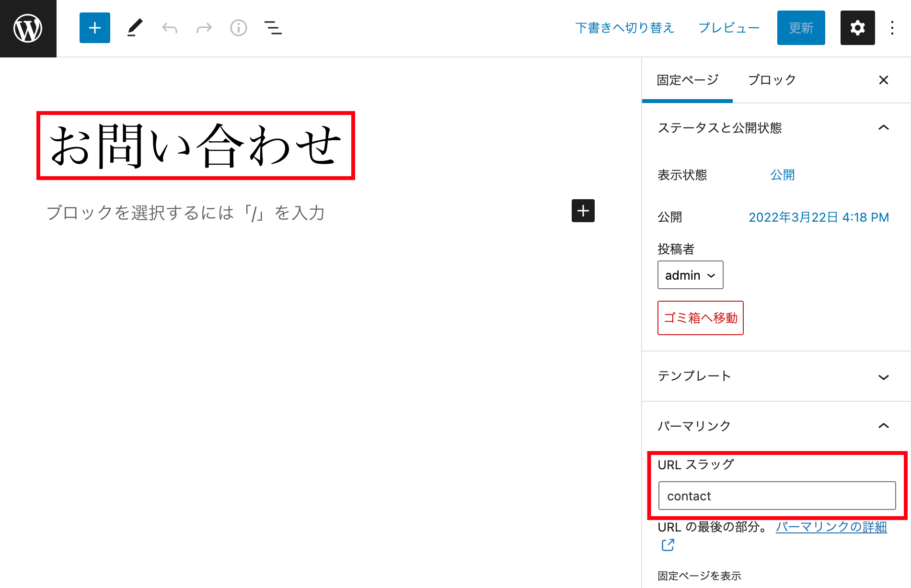Image resolution: width=911 pixels, height=588 pixels.
Task: Click the ゴミ箱へ移動 trash button
Action: (x=701, y=318)
